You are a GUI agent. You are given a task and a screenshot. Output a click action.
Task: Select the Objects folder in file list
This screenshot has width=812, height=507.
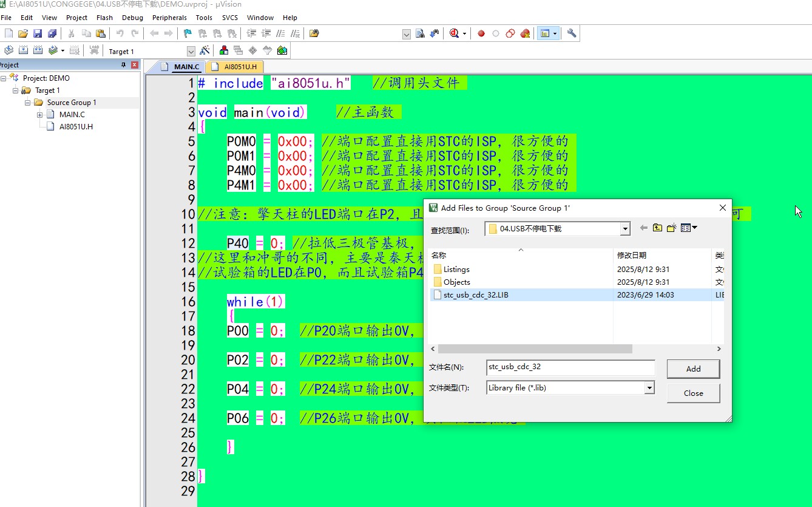tap(456, 282)
